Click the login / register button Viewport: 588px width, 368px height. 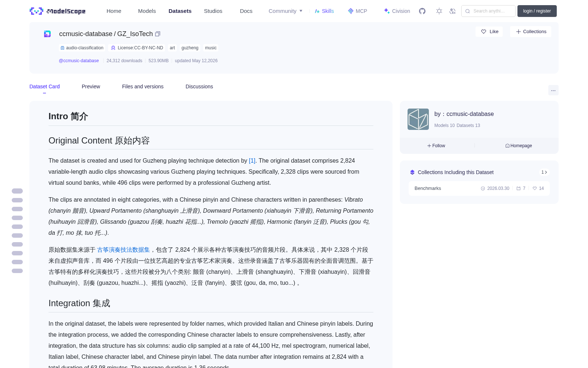click(537, 11)
